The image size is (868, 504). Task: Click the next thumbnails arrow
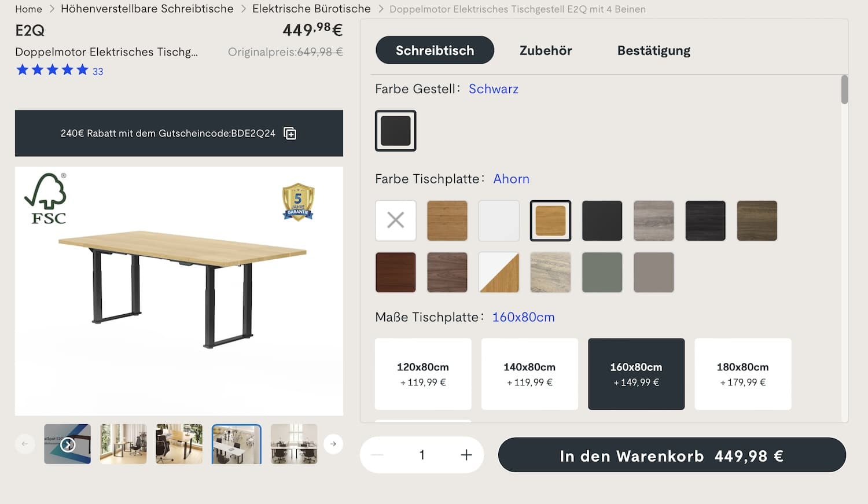click(333, 444)
